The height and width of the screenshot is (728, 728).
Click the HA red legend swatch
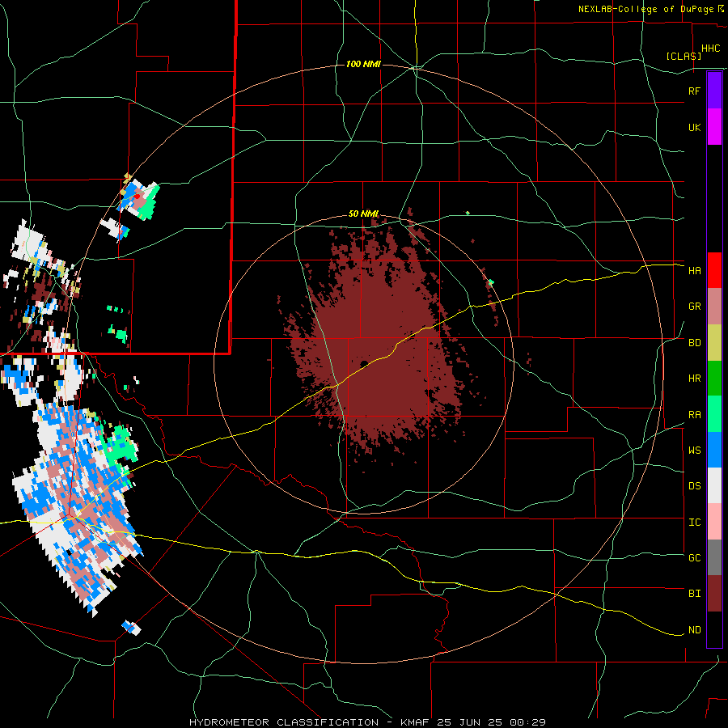click(x=714, y=270)
